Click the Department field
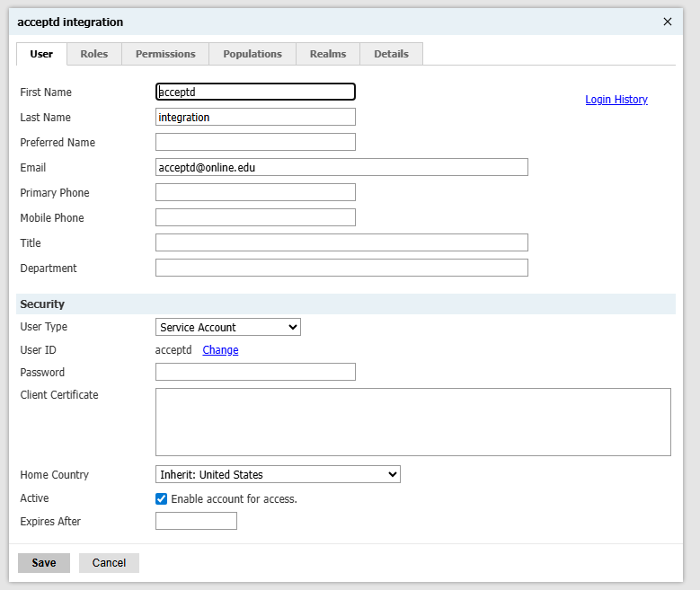 click(x=341, y=268)
